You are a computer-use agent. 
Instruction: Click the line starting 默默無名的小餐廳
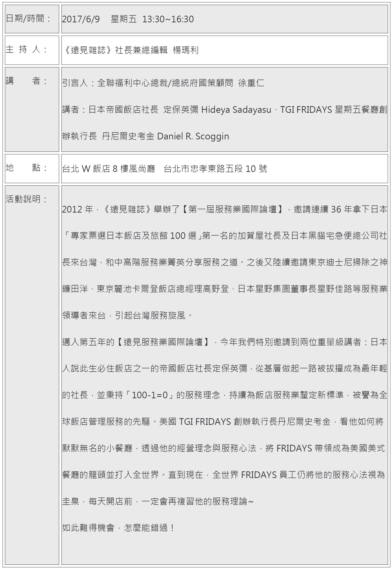coord(223,448)
